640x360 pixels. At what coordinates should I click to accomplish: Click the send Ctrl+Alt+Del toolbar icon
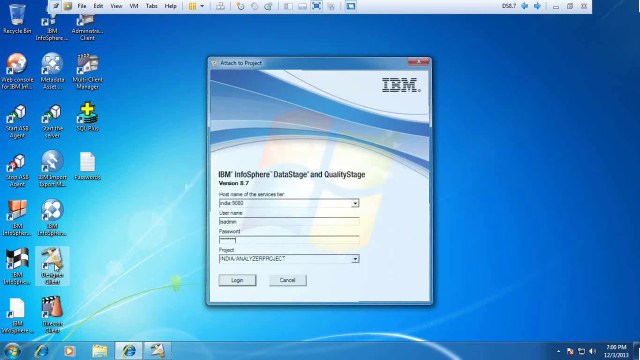click(x=220, y=6)
